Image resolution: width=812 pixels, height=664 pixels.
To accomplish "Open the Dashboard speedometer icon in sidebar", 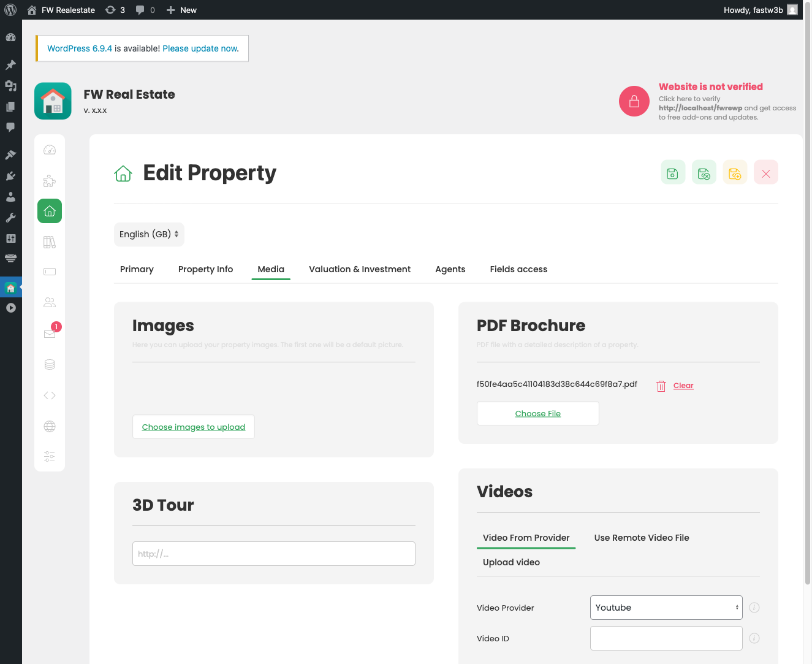I will [49, 149].
